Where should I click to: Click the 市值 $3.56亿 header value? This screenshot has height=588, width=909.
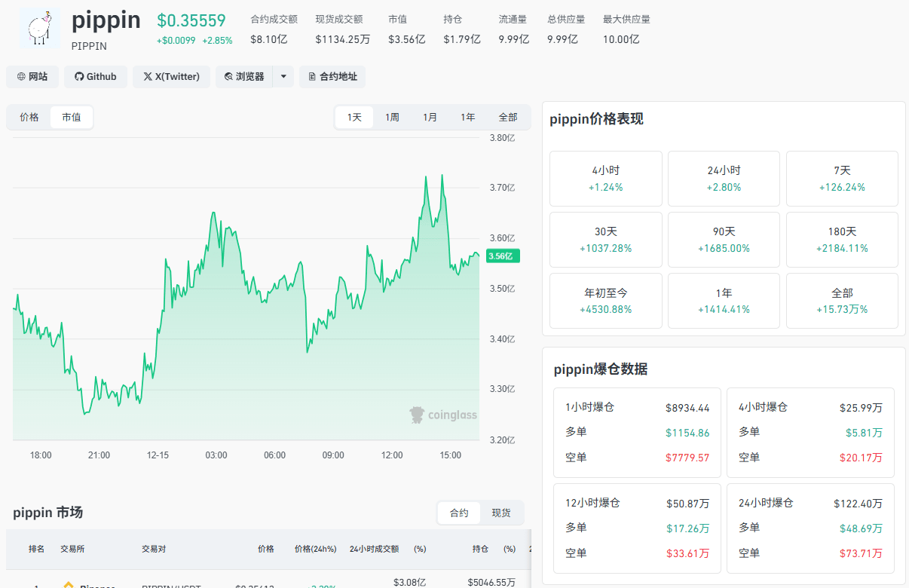point(407,39)
